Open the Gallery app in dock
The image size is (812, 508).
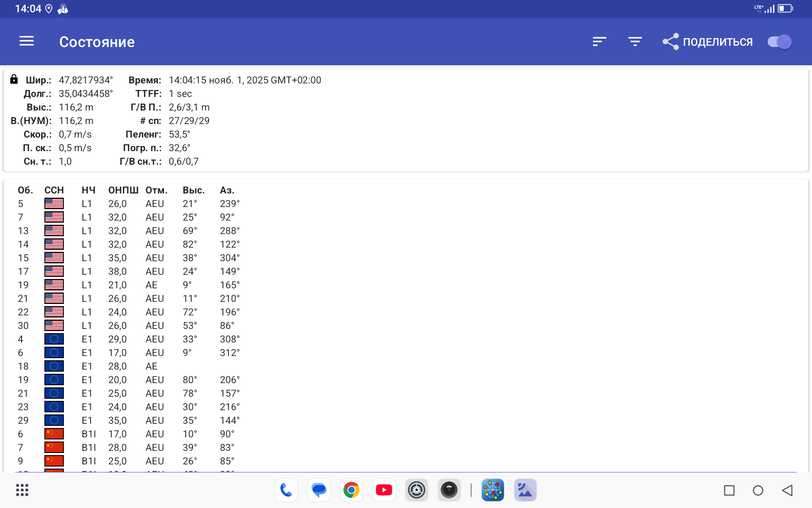525,490
